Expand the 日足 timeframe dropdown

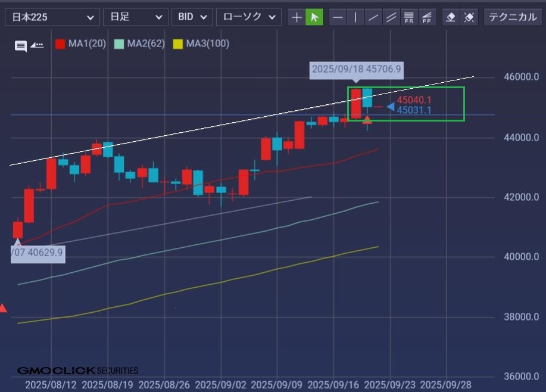[x=135, y=17]
